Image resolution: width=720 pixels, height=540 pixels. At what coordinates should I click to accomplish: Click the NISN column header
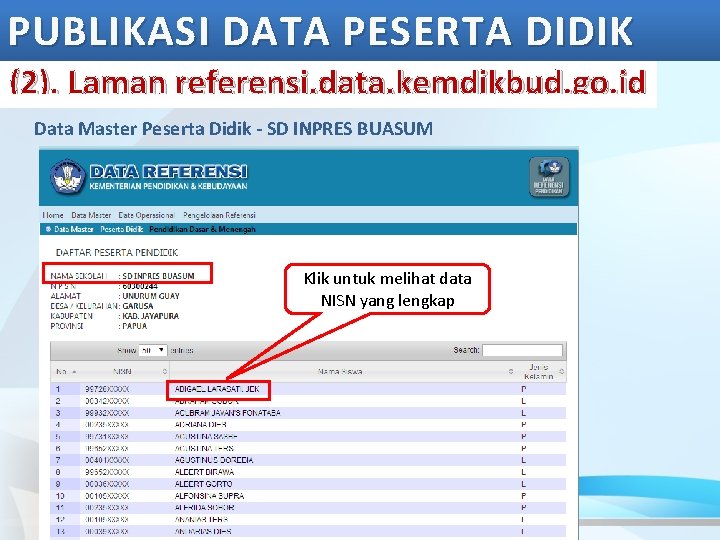(122, 371)
